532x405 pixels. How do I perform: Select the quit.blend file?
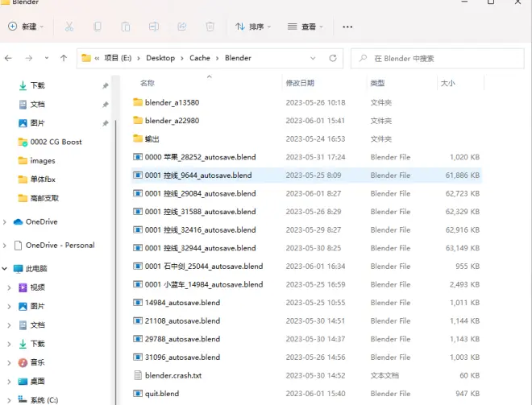(307, 394)
